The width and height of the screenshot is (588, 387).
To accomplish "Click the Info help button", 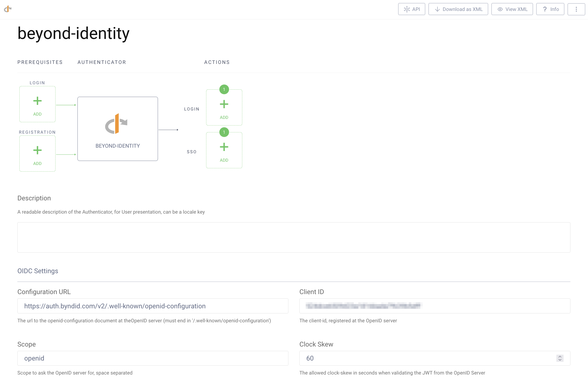I will coord(550,9).
